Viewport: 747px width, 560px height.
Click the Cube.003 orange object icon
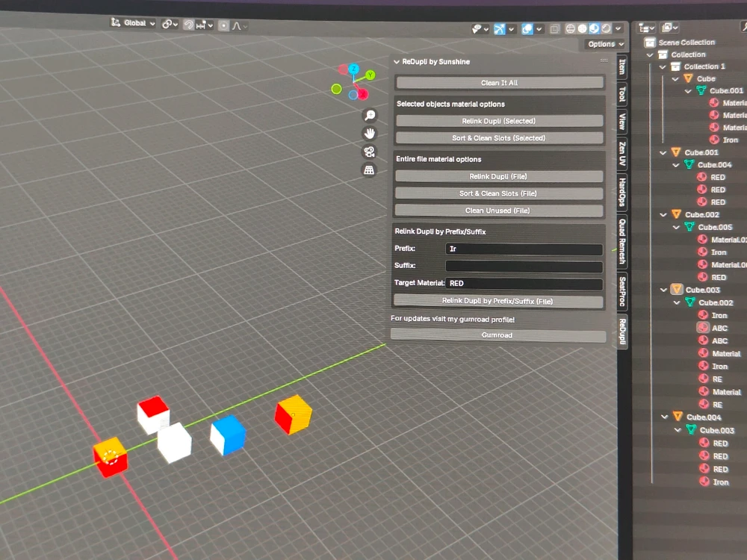(x=676, y=290)
